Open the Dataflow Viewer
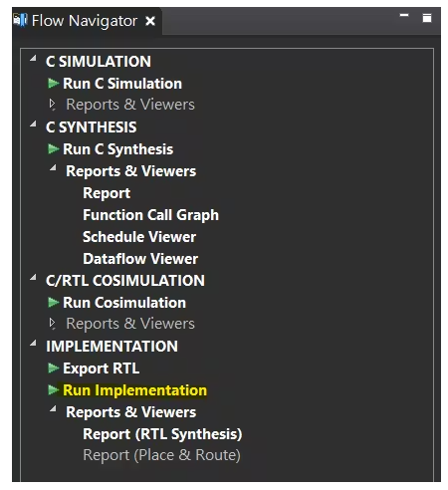Image resolution: width=448 pixels, height=490 pixels. pos(140,259)
